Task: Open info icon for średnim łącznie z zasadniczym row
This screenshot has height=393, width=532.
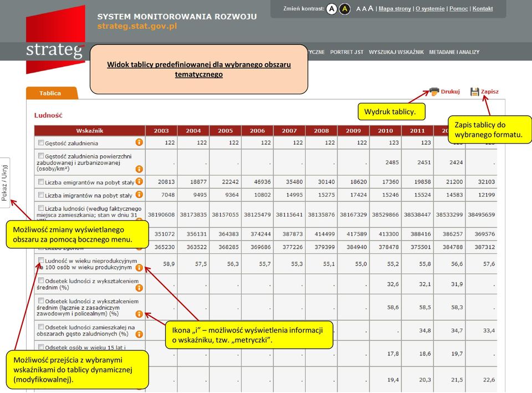Action: point(139,314)
